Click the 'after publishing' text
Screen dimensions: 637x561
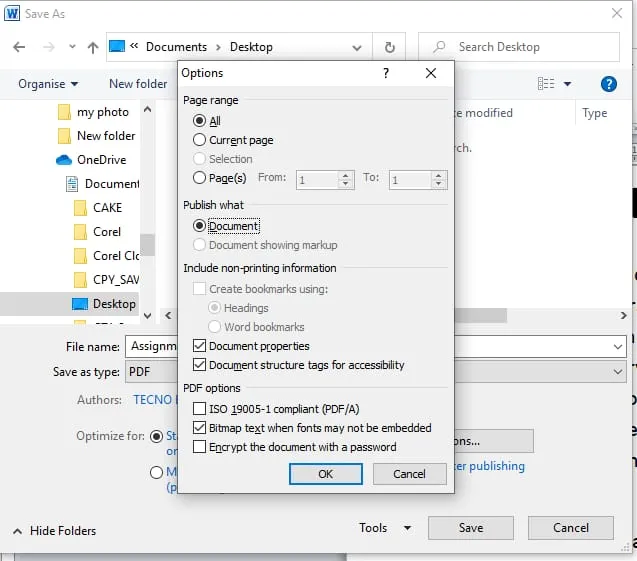[x=490, y=466]
